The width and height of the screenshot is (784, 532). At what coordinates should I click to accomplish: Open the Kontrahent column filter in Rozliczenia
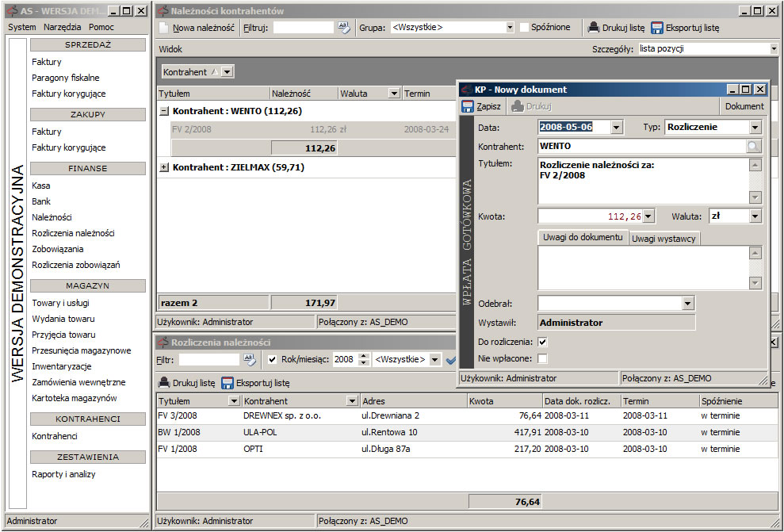click(x=352, y=401)
